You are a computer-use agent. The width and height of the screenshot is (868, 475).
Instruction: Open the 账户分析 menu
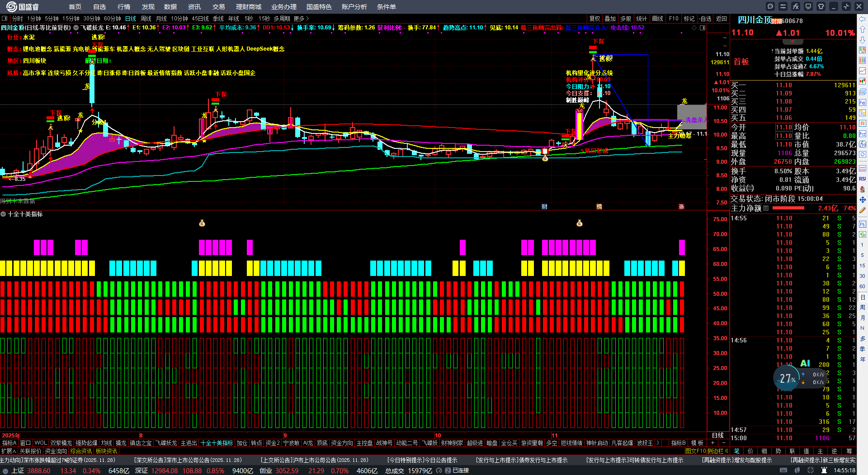click(354, 7)
